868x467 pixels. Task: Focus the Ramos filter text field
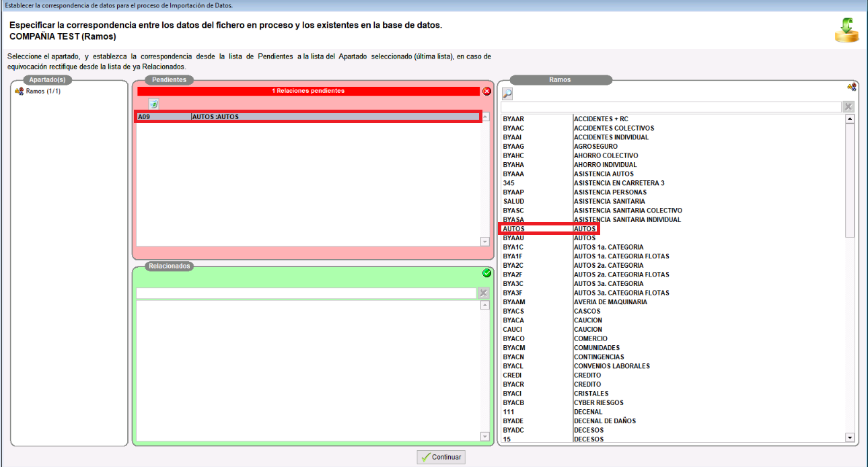672,107
